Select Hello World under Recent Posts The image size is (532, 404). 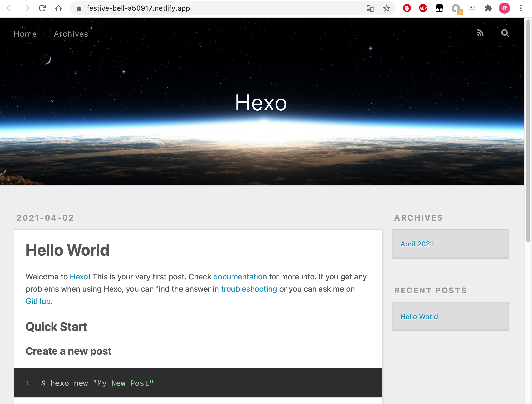[419, 317]
